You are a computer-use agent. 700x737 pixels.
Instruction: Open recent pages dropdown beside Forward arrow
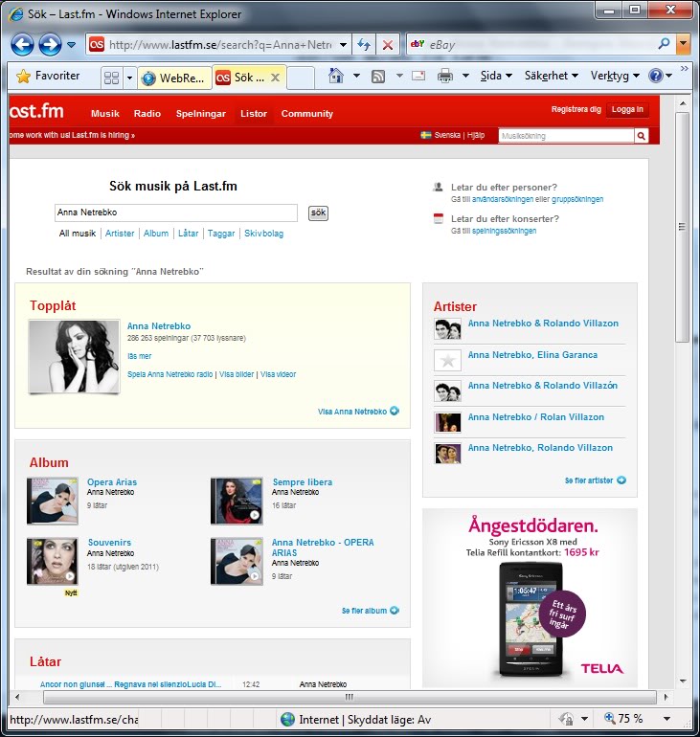click(x=71, y=45)
